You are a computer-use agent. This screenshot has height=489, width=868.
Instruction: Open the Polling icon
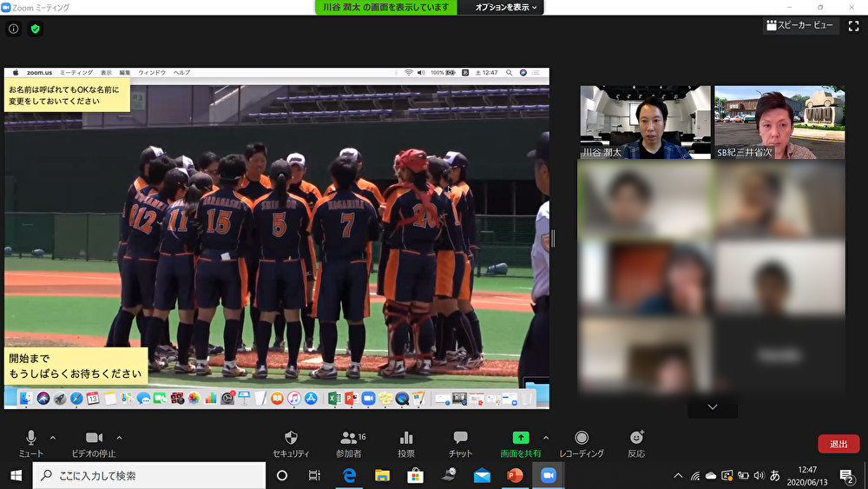(x=405, y=439)
